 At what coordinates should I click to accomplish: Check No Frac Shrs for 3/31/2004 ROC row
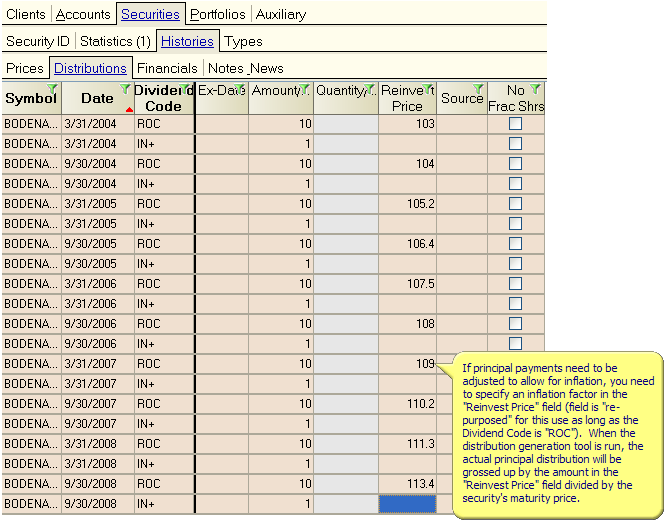click(x=515, y=124)
